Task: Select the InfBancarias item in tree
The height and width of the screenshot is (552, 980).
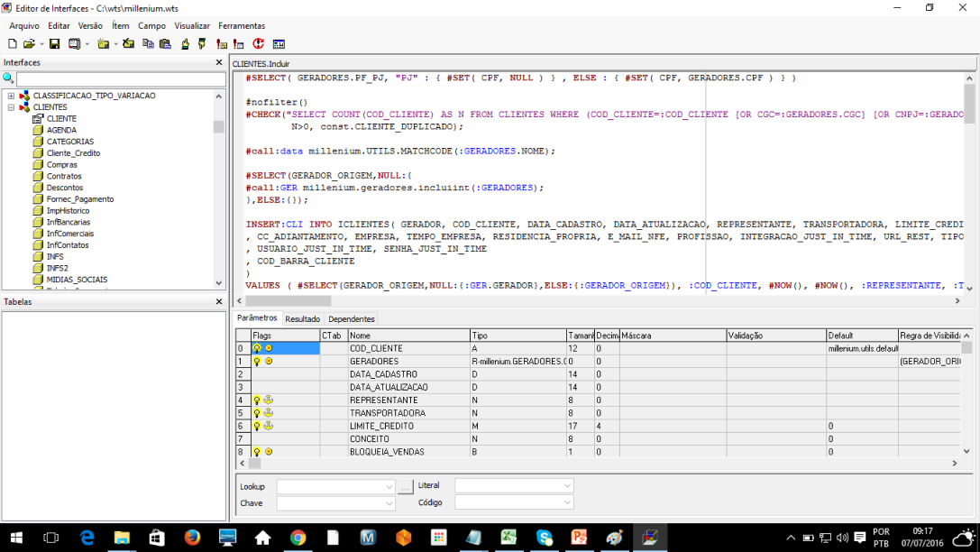Action: click(69, 222)
